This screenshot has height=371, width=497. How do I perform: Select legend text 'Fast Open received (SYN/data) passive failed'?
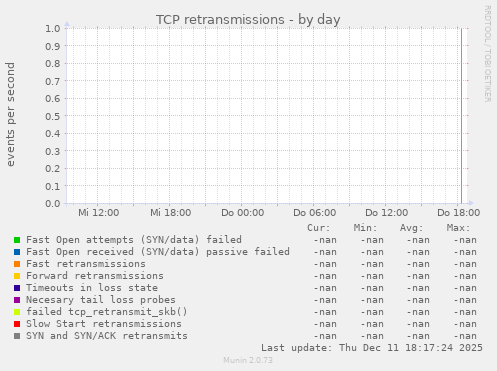[158, 252]
